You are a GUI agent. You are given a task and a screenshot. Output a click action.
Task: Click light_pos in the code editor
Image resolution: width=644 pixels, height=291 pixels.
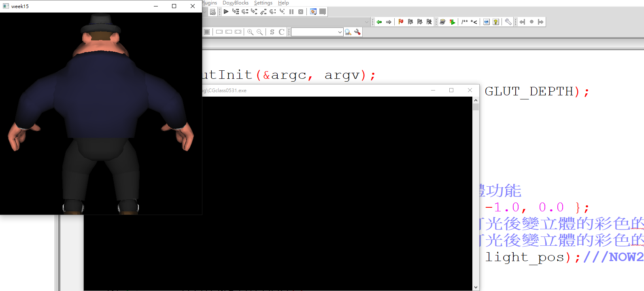(x=525, y=257)
